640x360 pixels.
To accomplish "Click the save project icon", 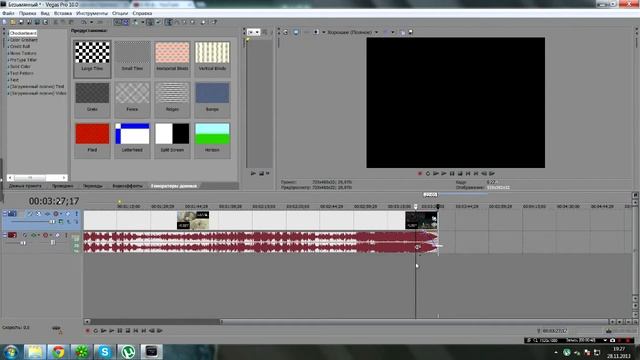I will pyautogui.click(x=21, y=22).
